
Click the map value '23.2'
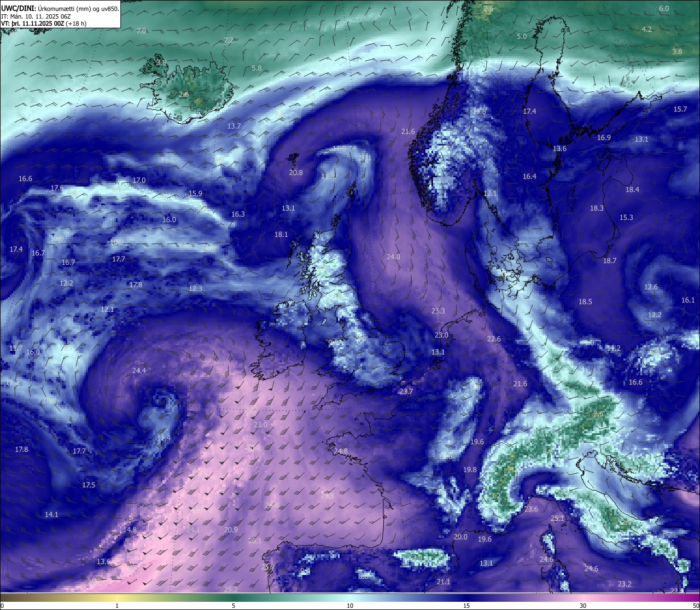[x=625, y=584]
